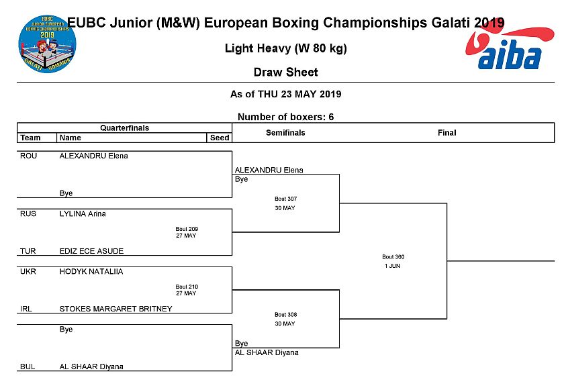
Task: Select the Quarterfinals column header
Action: (x=124, y=128)
